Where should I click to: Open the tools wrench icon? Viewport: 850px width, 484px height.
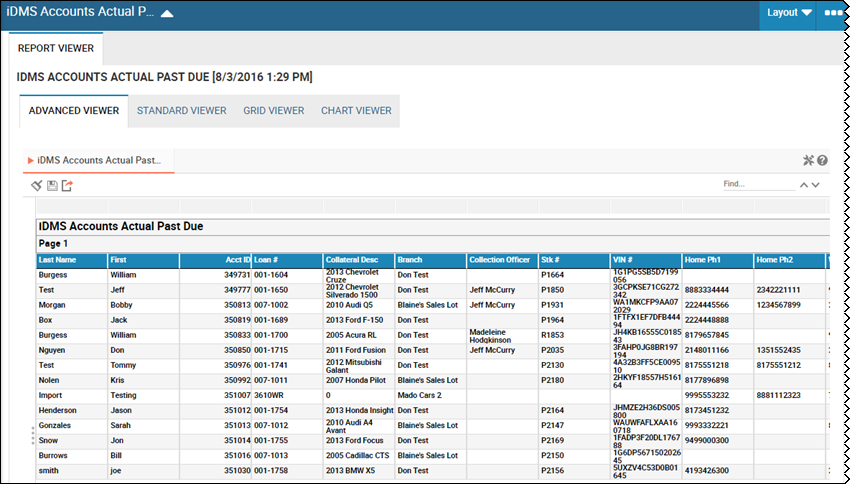(808, 160)
